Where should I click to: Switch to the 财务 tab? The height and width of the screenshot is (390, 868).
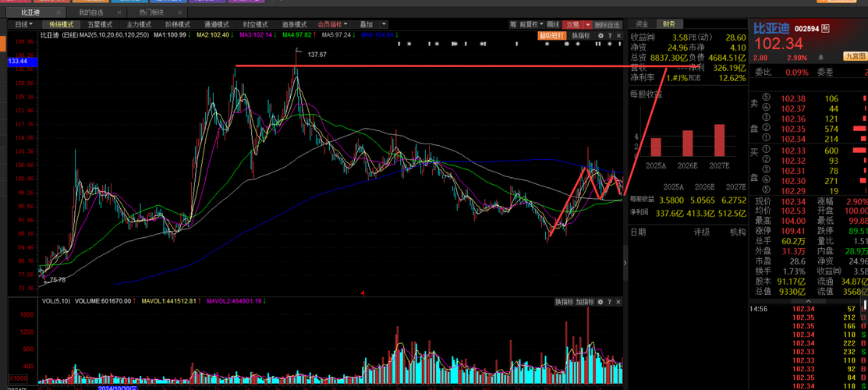click(x=669, y=24)
